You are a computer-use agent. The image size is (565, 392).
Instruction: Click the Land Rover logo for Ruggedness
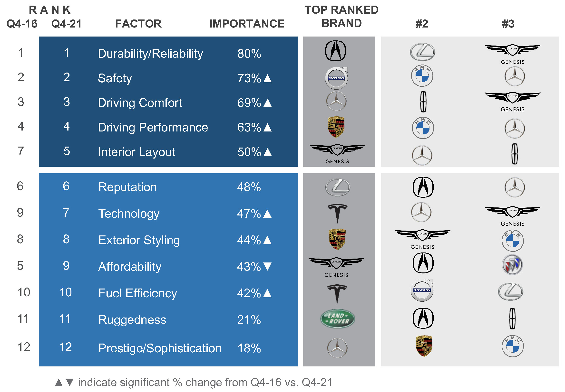click(337, 318)
